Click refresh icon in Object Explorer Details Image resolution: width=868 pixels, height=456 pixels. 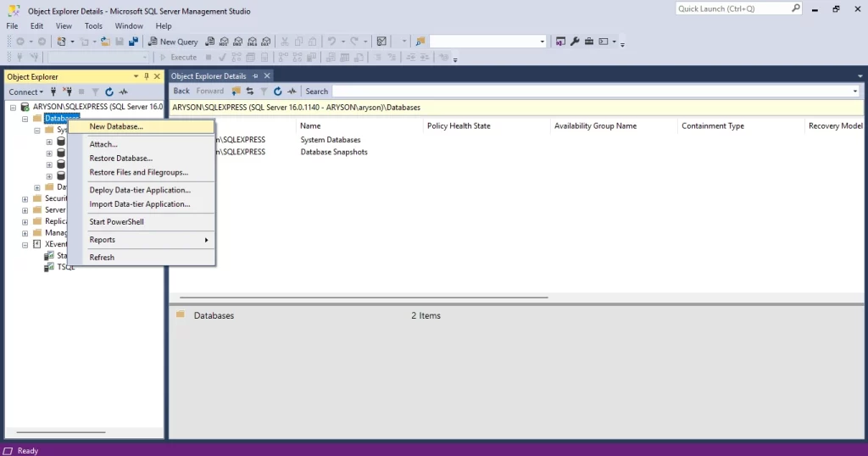pyautogui.click(x=277, y=92)
